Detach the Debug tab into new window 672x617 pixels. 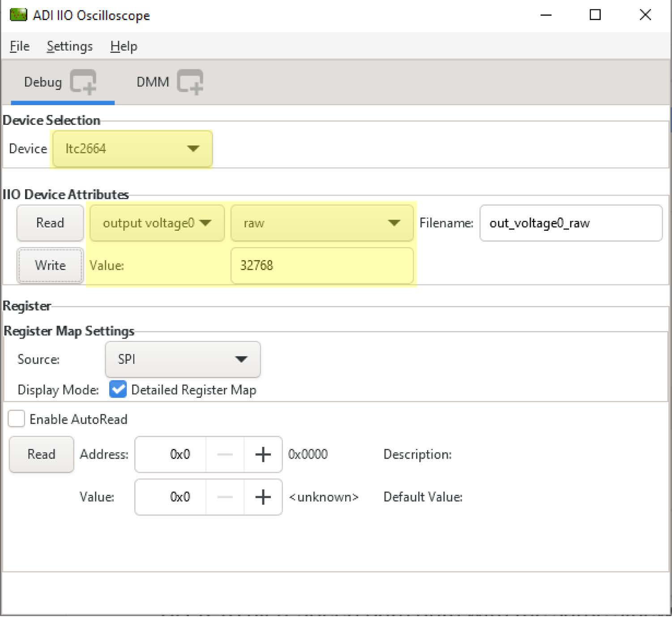click(83, 82)
